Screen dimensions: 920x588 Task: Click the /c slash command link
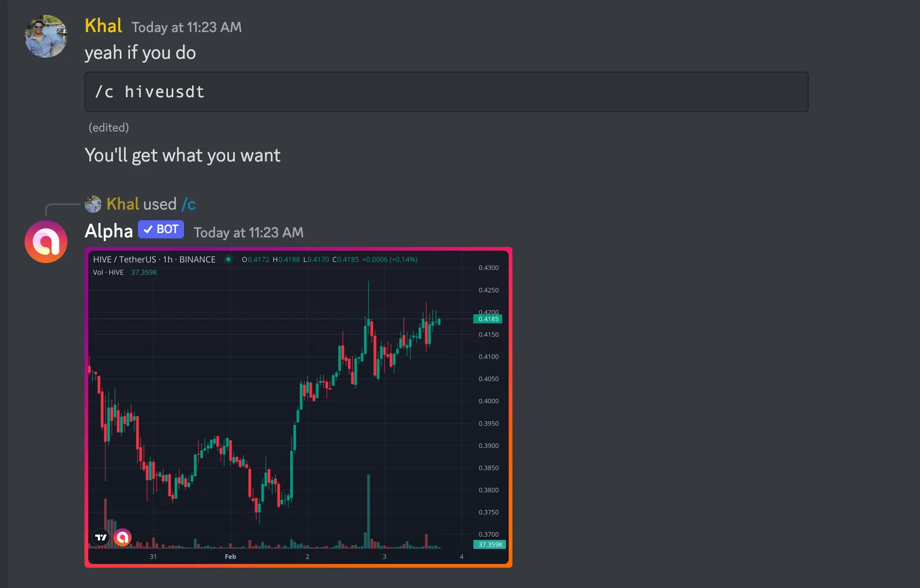[x=188, y=204]
